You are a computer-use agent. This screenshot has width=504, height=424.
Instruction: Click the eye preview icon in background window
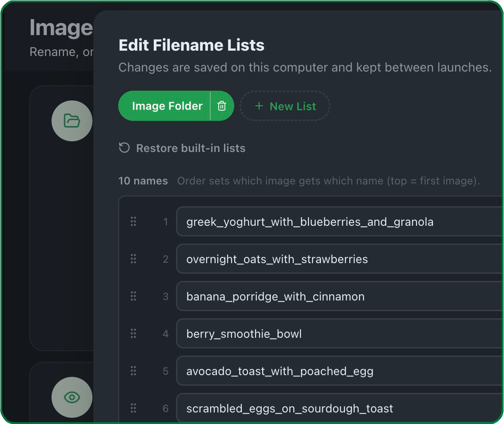pyautogui.click(x=72, y=397)
